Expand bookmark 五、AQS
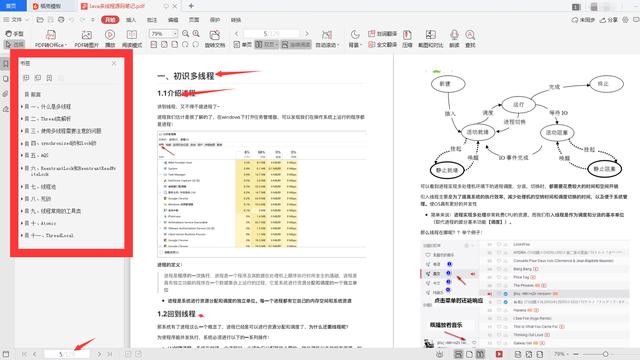Image resolution: width=640 pixels, height=360 pixels. pos(22,156)
